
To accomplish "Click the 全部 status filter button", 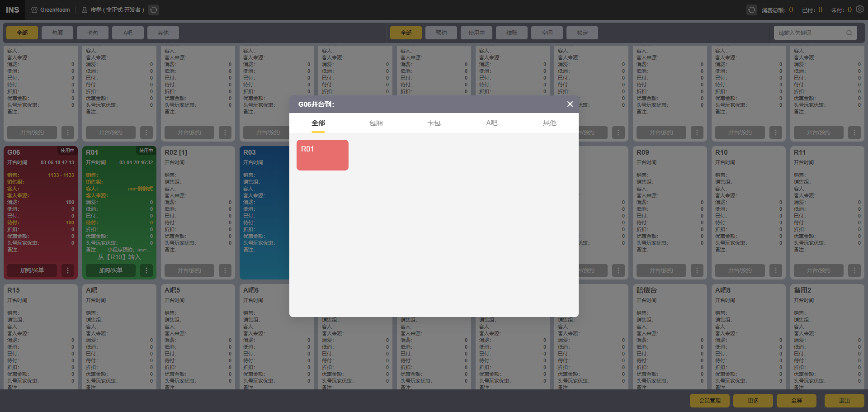I will 406,33.
